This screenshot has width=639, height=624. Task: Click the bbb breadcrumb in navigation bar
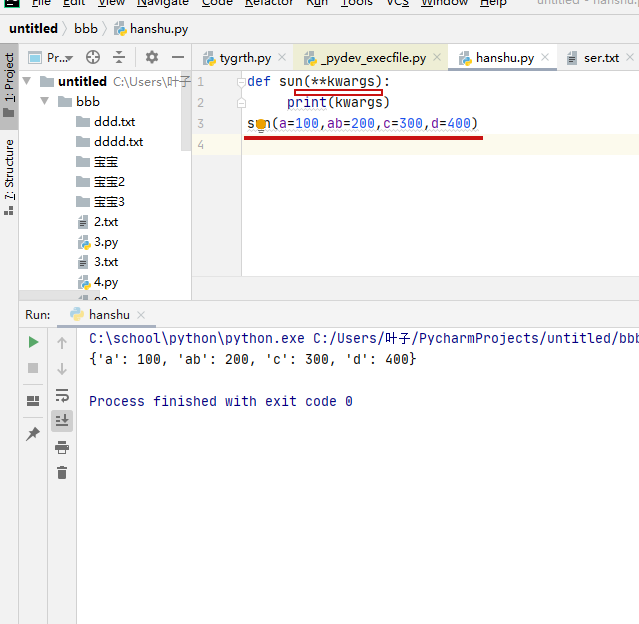point(86,29)
